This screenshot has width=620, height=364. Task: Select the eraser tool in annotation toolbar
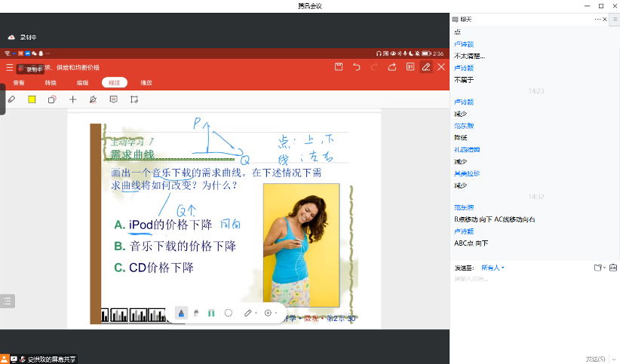point(11,99)
